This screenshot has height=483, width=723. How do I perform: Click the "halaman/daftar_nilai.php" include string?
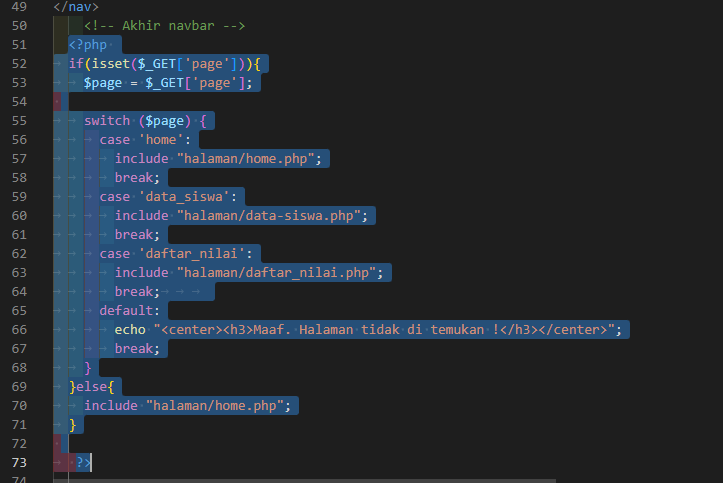point(277,272)
